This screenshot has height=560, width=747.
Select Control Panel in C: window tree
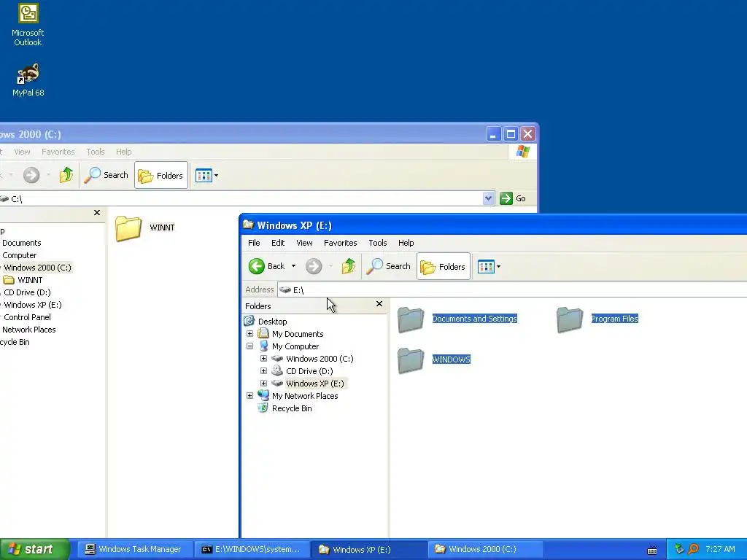pyautogui.click(x=27, y=317)
